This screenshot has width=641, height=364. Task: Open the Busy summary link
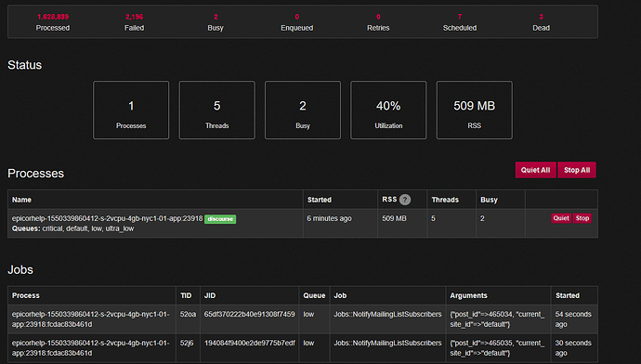tap(216, 22)
